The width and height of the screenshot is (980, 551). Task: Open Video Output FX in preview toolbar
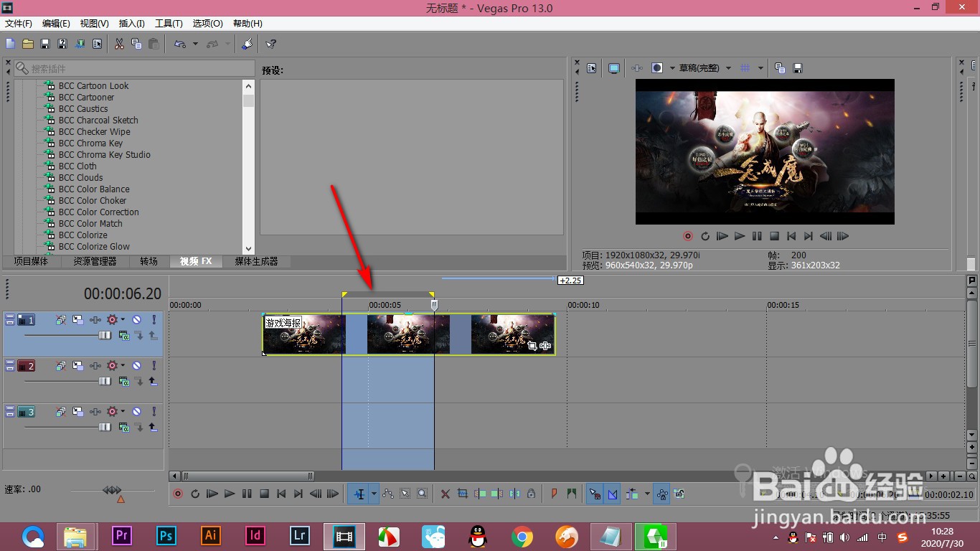coord(637,68)
